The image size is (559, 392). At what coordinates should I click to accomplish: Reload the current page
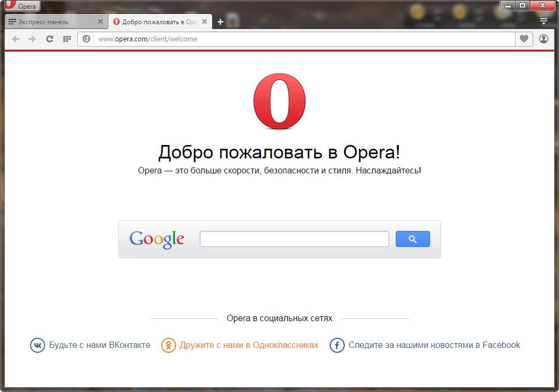pyautogui.click(x=49, y=39)
